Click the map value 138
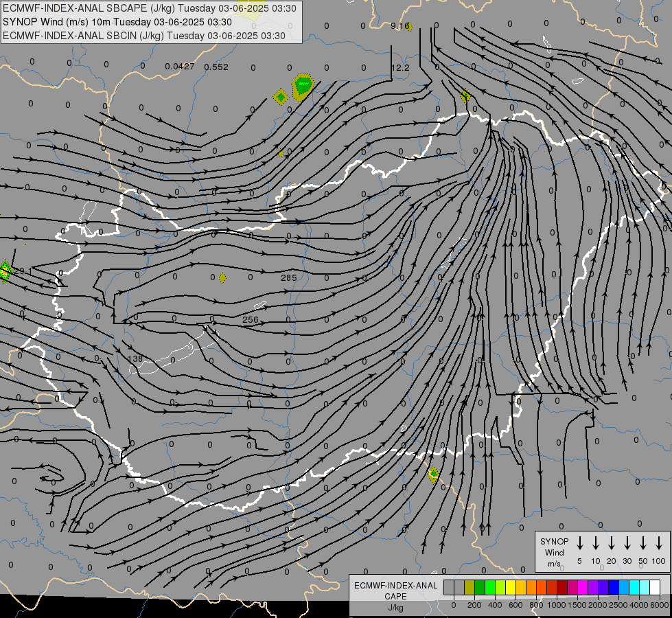The width and height of the screenshot is (672, 618). pyautogui.click(x=135, y=358)
